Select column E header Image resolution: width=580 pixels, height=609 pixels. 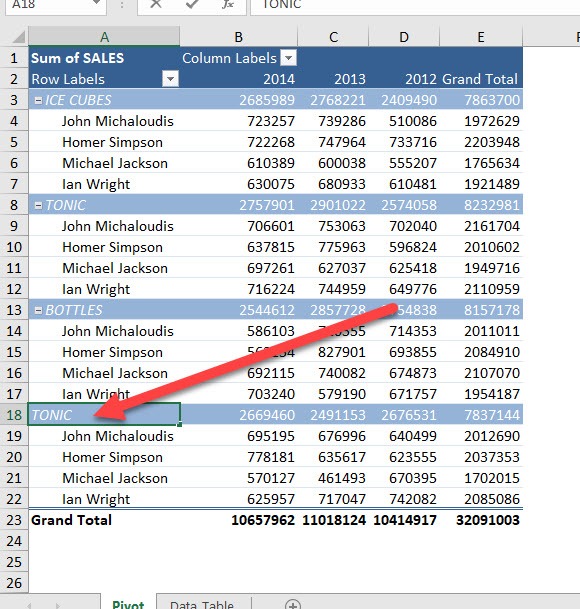[x=481, y=37]
